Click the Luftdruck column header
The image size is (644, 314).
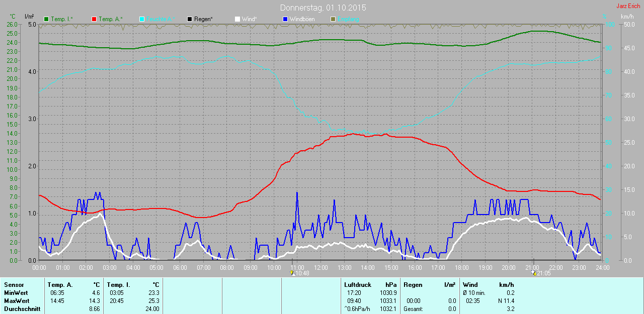357,285
